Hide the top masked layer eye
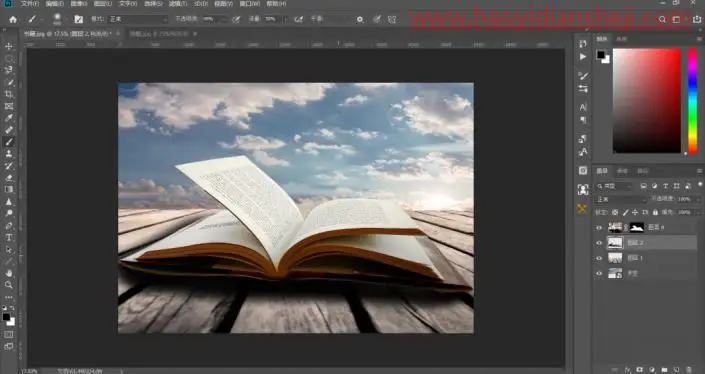The width and height of the screenshot is (705, 374). click(x=599, y=227)
